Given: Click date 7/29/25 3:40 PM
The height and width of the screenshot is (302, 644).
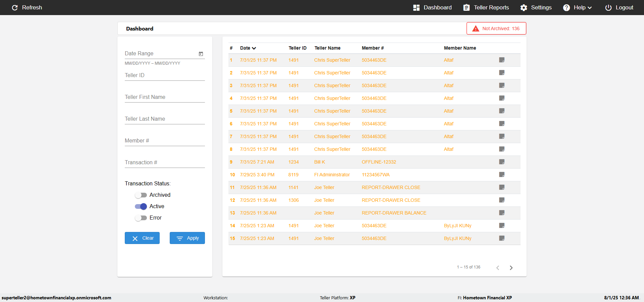Looking at the screenshot, I should click(x=257, y=175).
